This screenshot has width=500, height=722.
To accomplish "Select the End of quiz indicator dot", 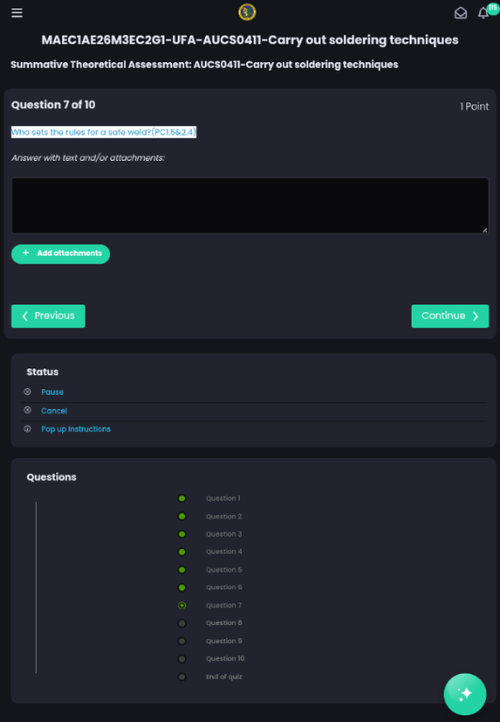I will click(x=182, y=677).
